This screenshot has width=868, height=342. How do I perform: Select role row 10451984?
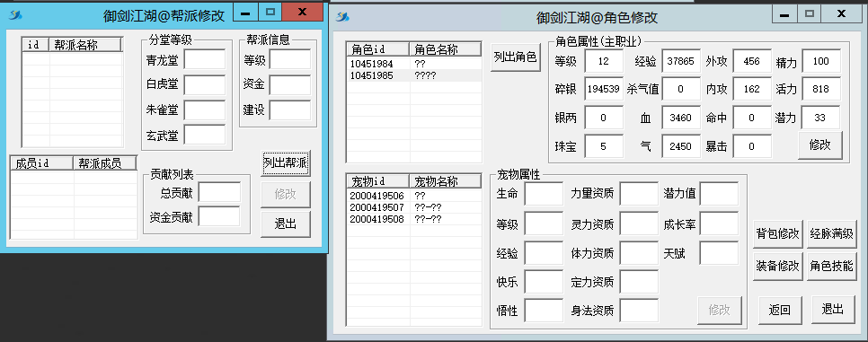coord(414,64)
